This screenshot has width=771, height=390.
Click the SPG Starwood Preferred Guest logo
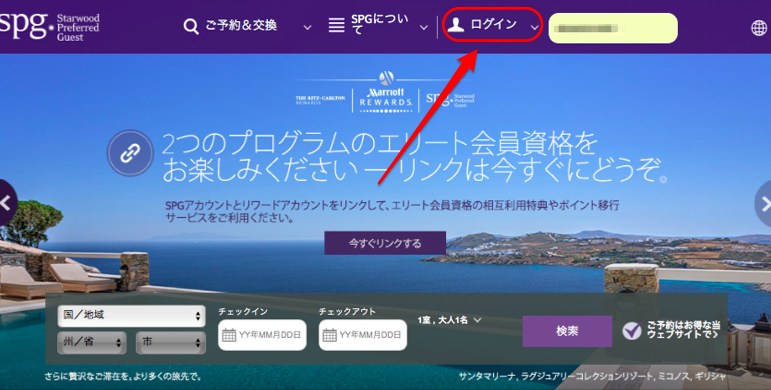point(50,26)
